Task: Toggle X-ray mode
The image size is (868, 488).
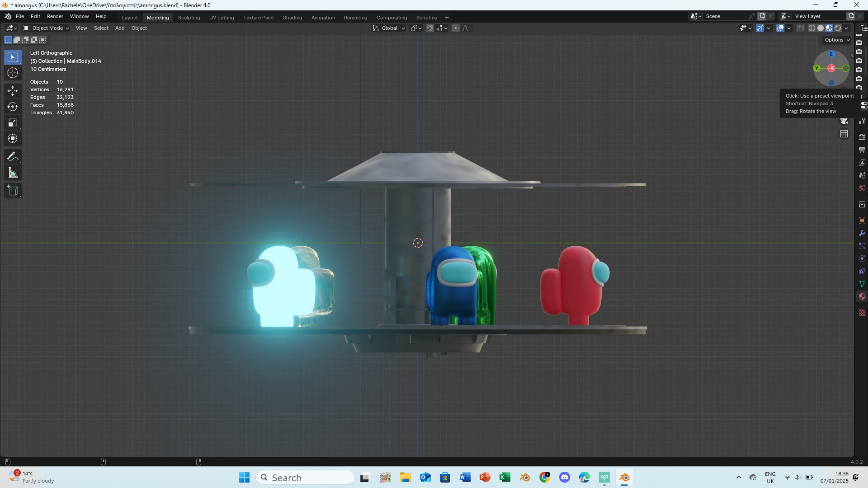Action: pos(801,28)
